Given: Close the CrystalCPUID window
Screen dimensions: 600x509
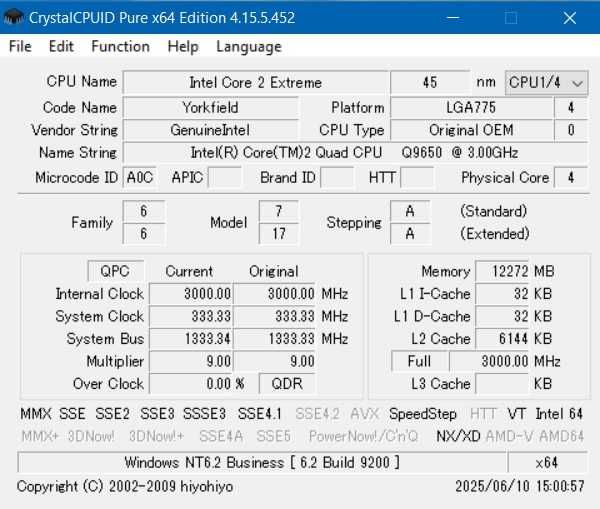Looking at the screenshot, I should tap(570, 18).
